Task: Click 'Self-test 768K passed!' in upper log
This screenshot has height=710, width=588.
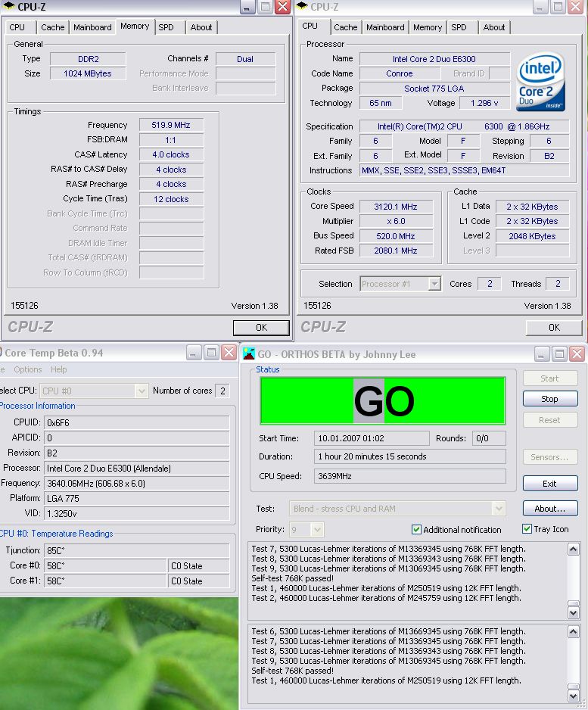Action: click(x=292, y=578)
